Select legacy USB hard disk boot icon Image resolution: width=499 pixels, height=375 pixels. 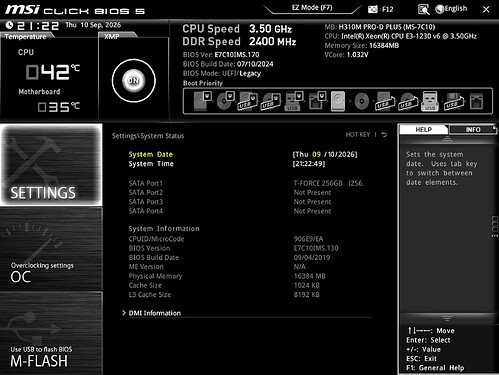(384, 101)
